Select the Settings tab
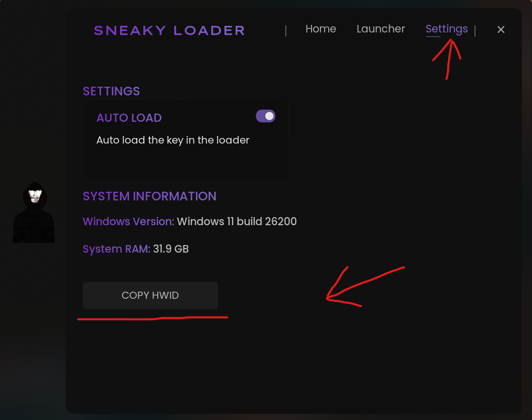This screenshot has height=420, width=532. (x=446, y=29)
